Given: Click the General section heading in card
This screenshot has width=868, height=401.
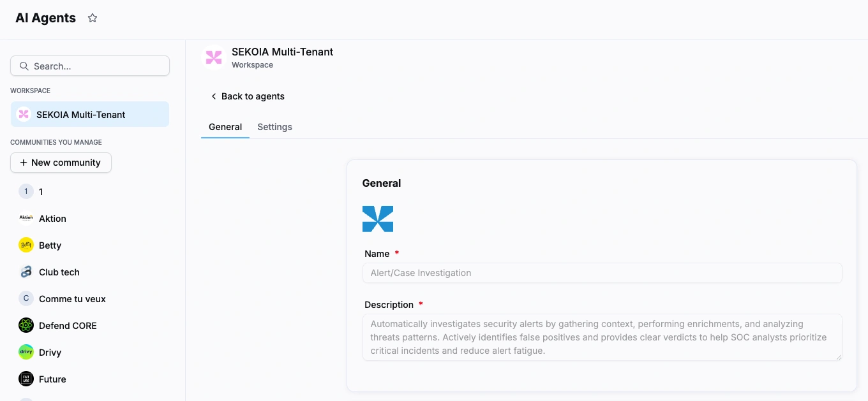Looking at the screenshot, I should 382,183.
